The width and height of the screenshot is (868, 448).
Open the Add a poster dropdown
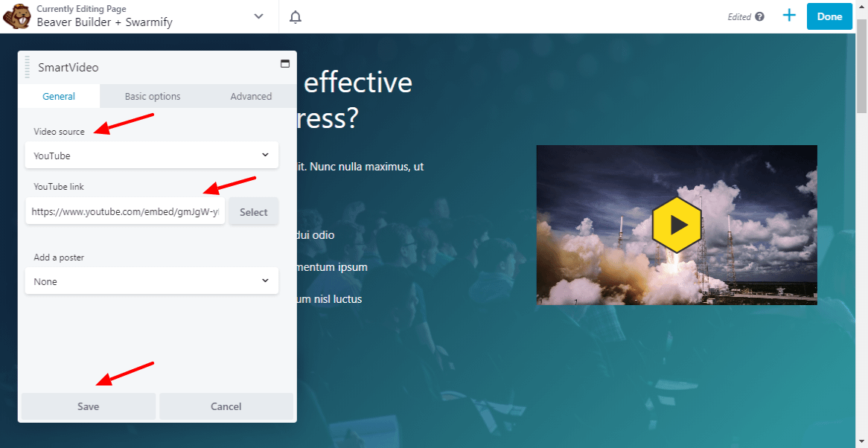pos(152,281)
